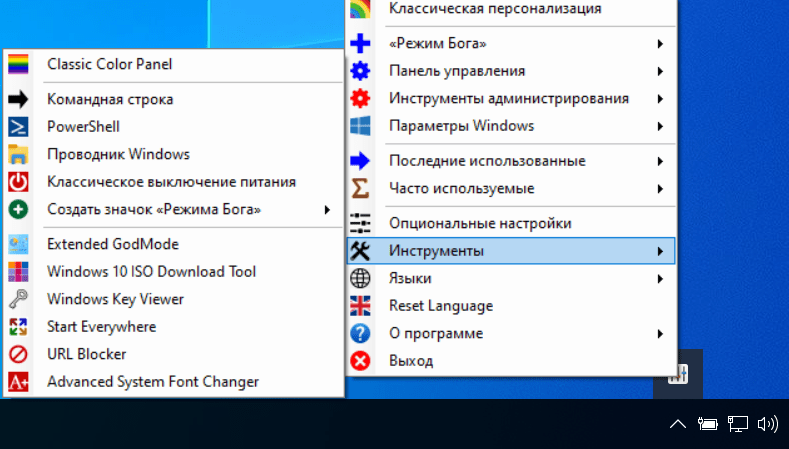This screenshot has height=449, width=789.
Task: Show hidden tray icons chevron
Action: 678,424
